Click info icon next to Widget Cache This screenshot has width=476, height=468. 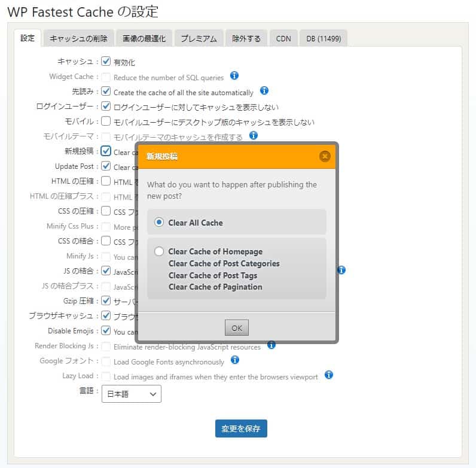[234, 76]
